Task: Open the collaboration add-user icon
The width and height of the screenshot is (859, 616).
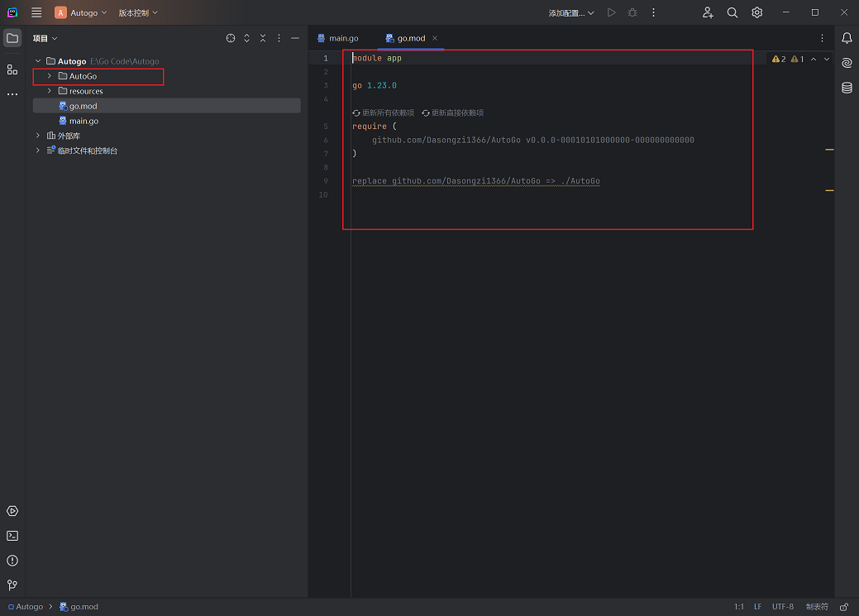Action: point(708,12)
